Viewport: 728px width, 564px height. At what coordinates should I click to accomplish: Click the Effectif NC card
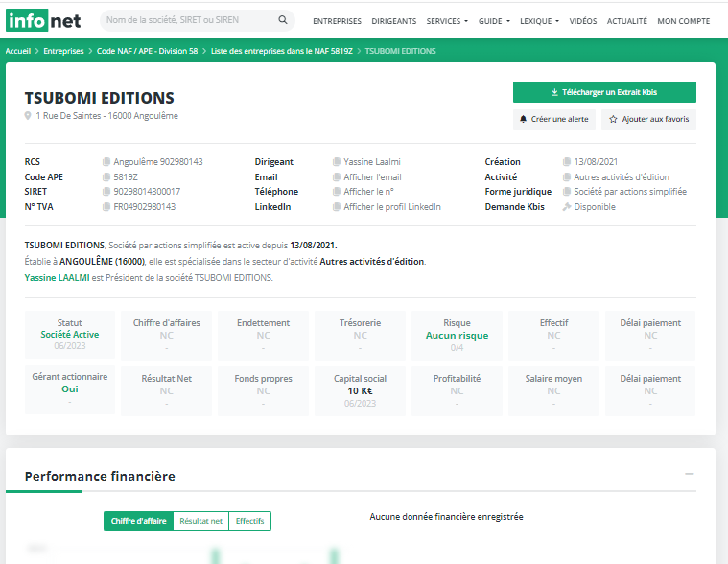tap(553, 335)
